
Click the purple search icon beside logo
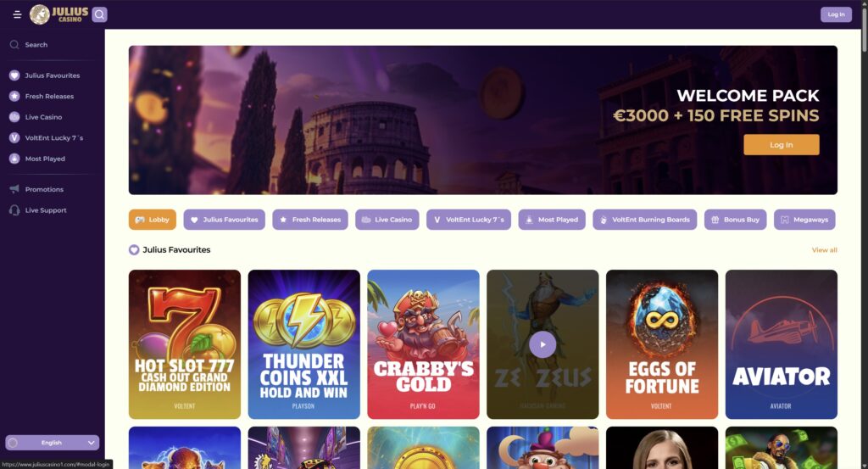tap(100, 14)
